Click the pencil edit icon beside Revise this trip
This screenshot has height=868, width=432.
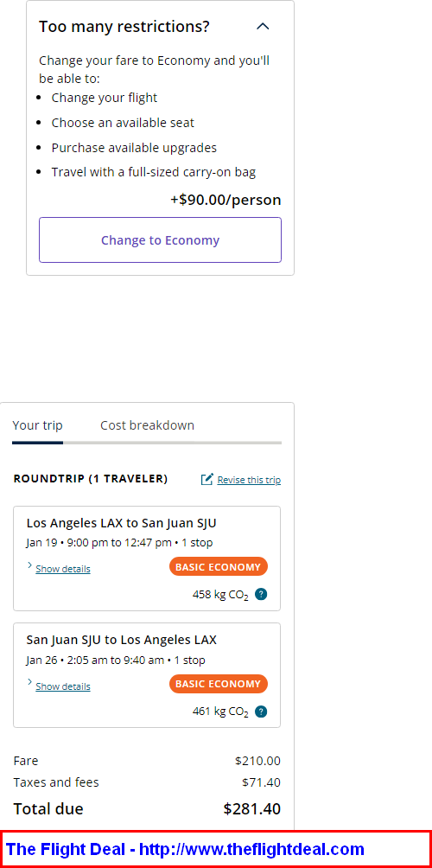(206, 480)
